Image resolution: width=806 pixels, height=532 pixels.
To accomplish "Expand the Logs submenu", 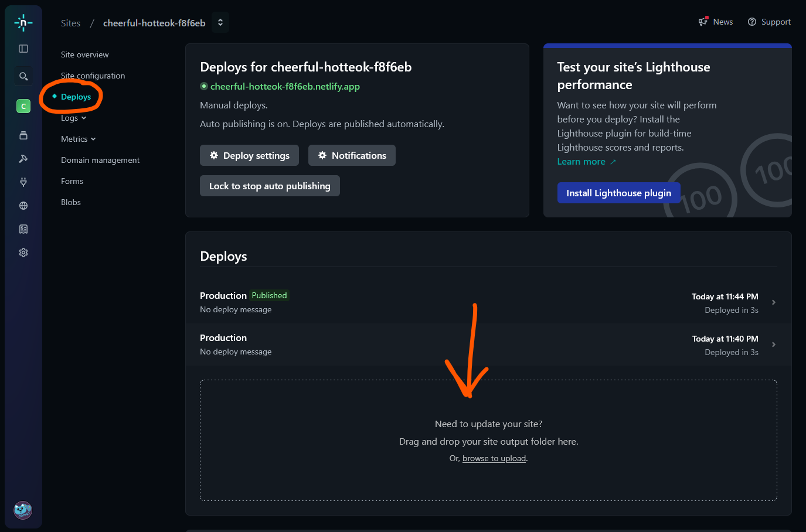I will 73,118.
